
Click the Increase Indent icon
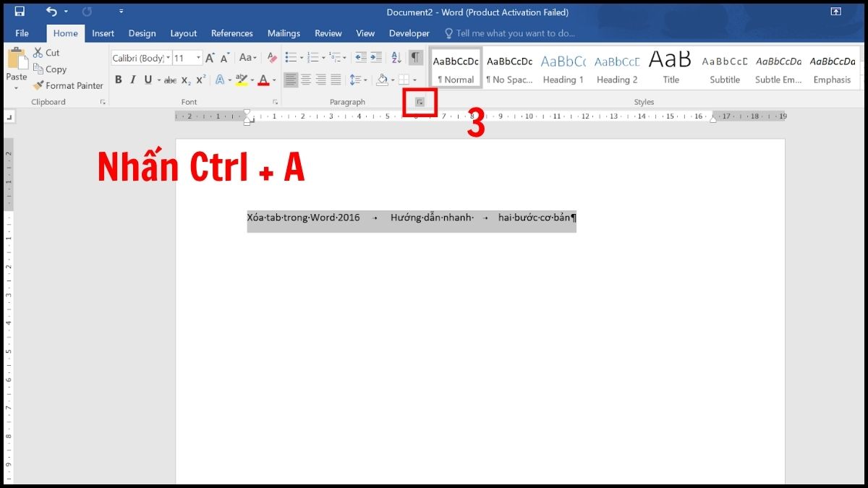[x=375, y=56]
